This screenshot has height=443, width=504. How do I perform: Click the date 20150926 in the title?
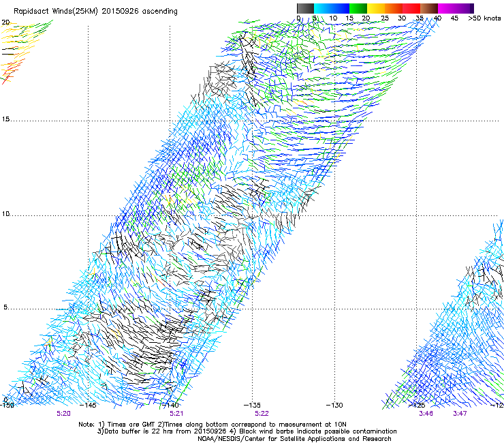pyautogui.click(x=121, y=12)
